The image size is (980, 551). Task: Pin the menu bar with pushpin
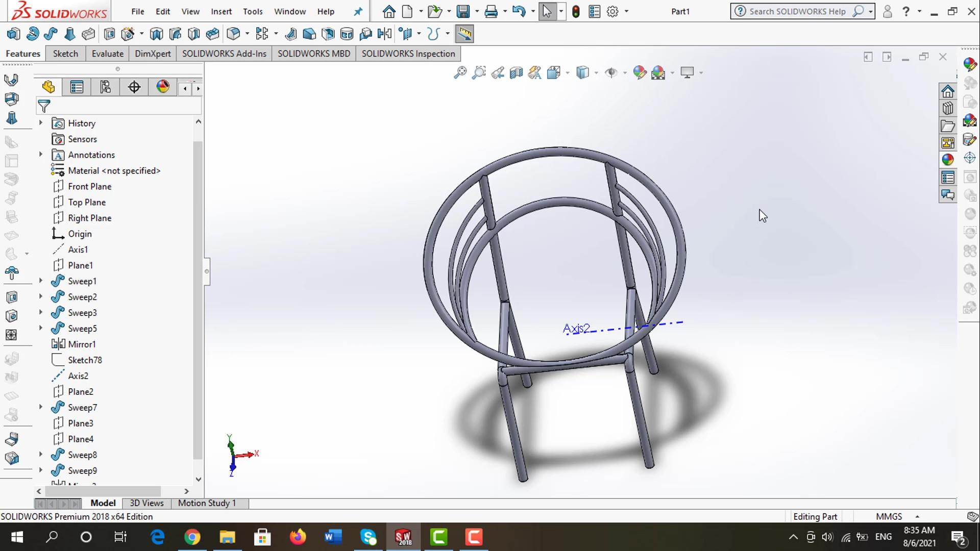coord(358,11)
